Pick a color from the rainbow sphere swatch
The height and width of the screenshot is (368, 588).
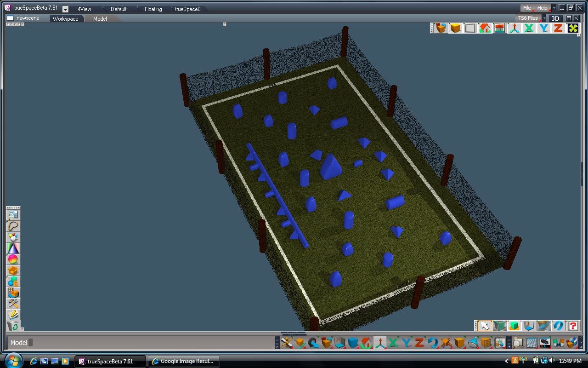click(12, 258)
